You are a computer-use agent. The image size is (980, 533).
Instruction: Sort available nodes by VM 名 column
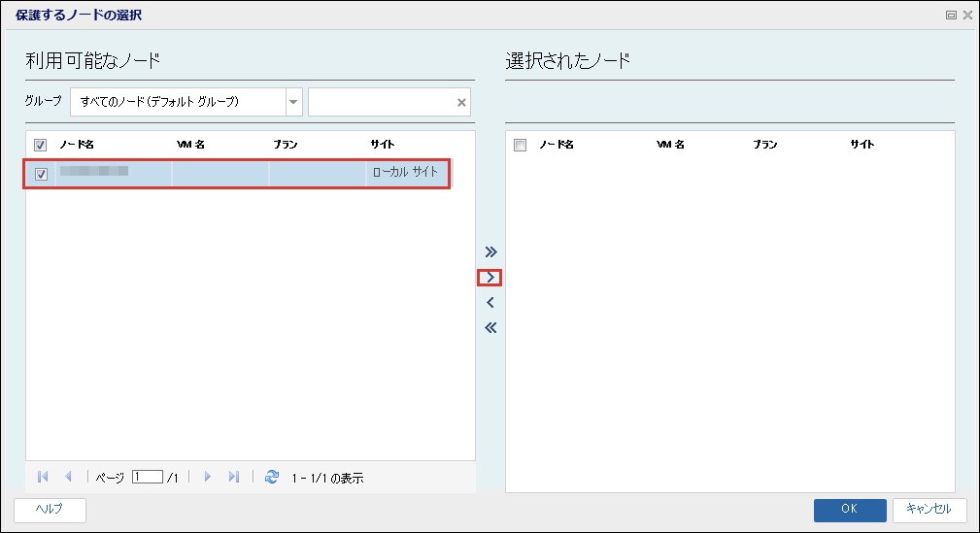(190, 145)
